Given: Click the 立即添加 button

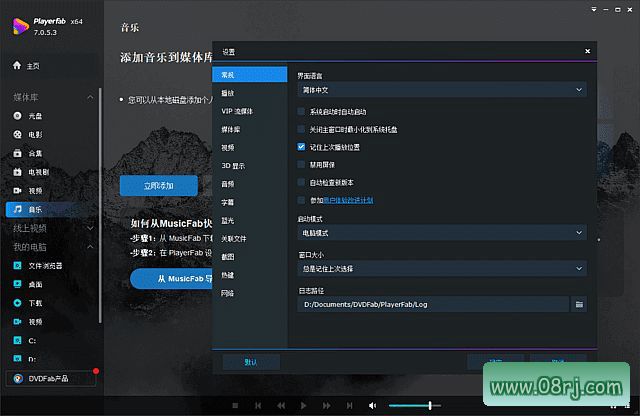Looking at the screenshot, I should (x=159, y=186).
